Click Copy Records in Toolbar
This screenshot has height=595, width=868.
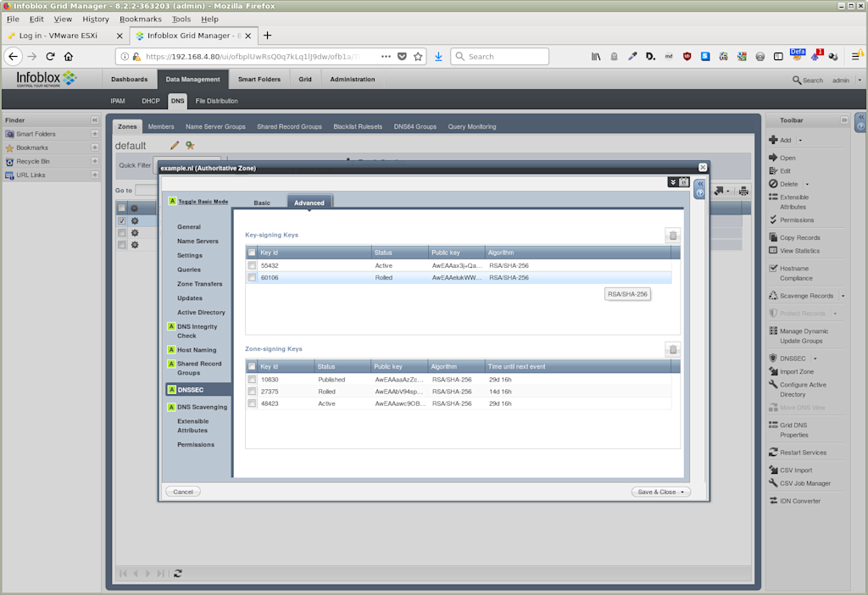[800, 237]
